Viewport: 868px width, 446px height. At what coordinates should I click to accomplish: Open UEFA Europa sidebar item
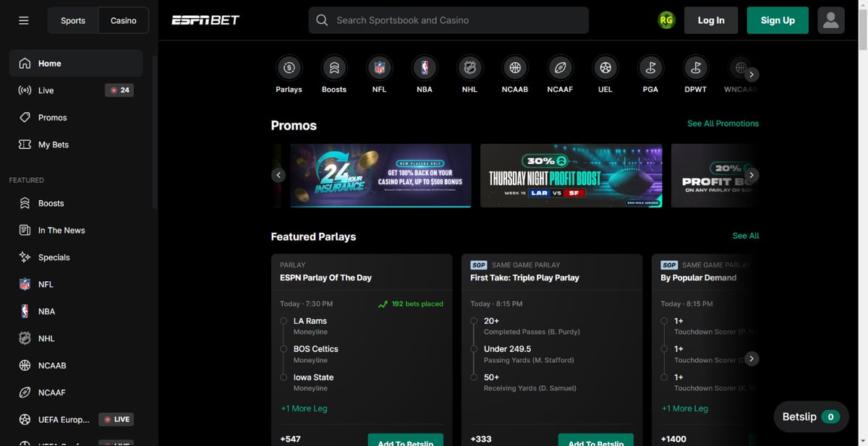pos(76,419)
